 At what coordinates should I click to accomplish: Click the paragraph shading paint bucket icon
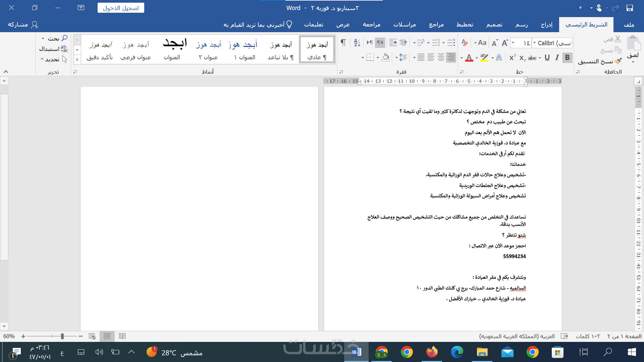click(385, 58)
